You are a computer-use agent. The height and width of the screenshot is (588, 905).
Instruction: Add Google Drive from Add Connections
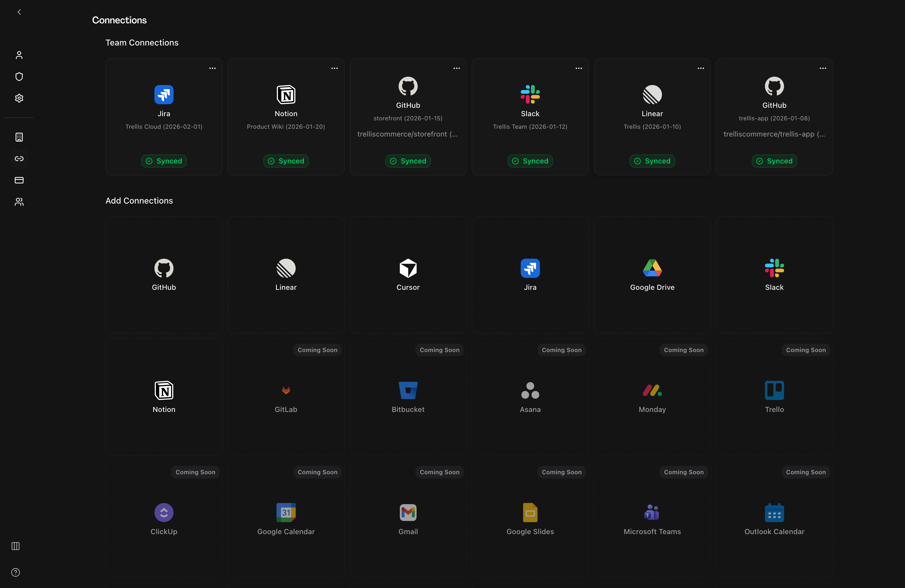coord(652,275)
